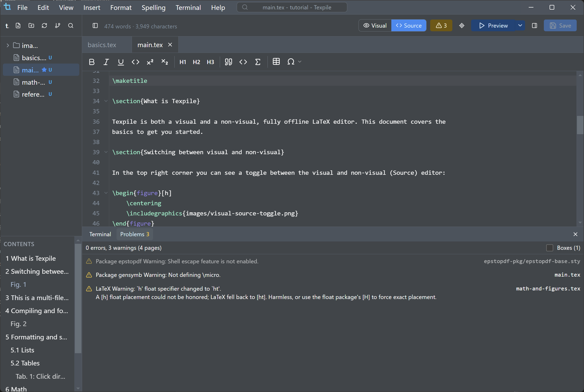Screen dimensions: 584x392
Task: Apply Underline formatting icon
Action: 121,62
